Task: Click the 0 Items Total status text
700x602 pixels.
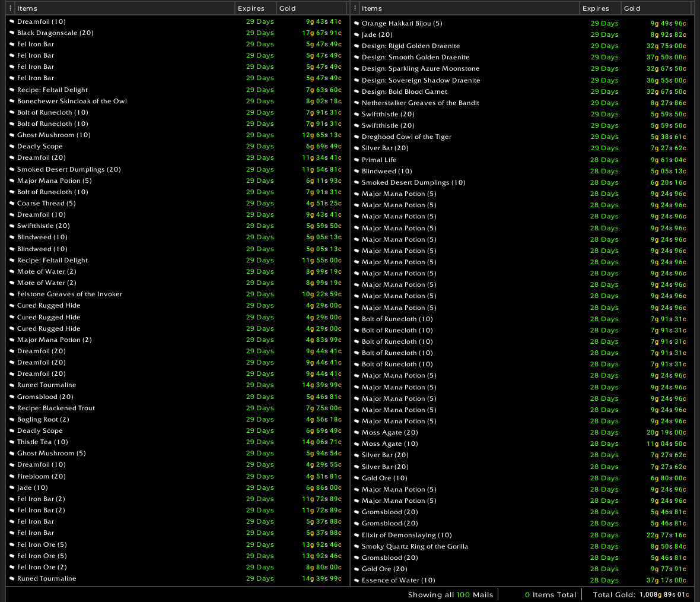Action: click(551, 595)
